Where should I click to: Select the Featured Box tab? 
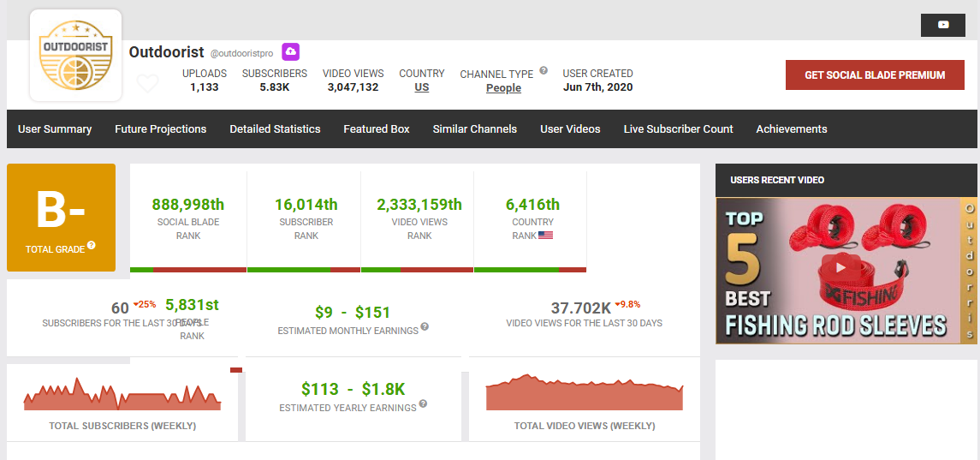click(377, 129)
